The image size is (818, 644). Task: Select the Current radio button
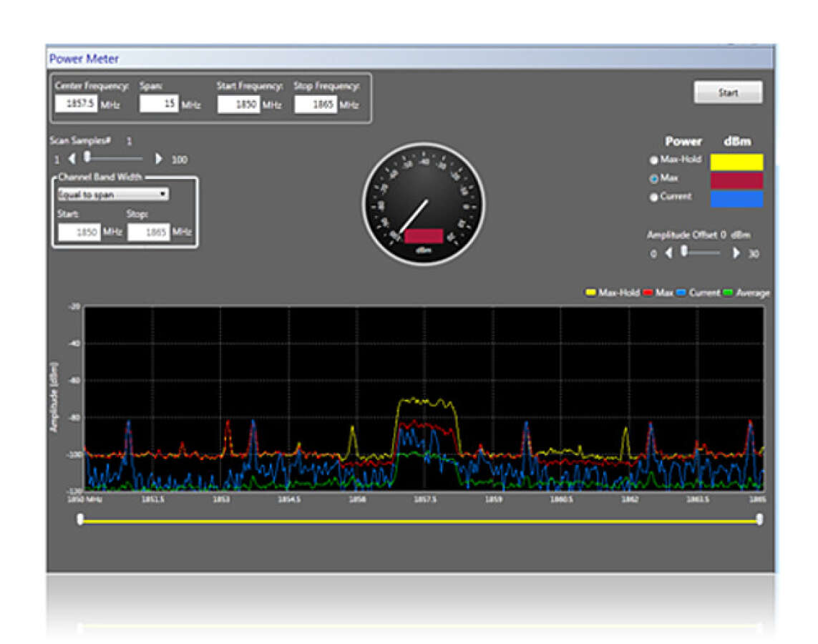click(653, 197)
